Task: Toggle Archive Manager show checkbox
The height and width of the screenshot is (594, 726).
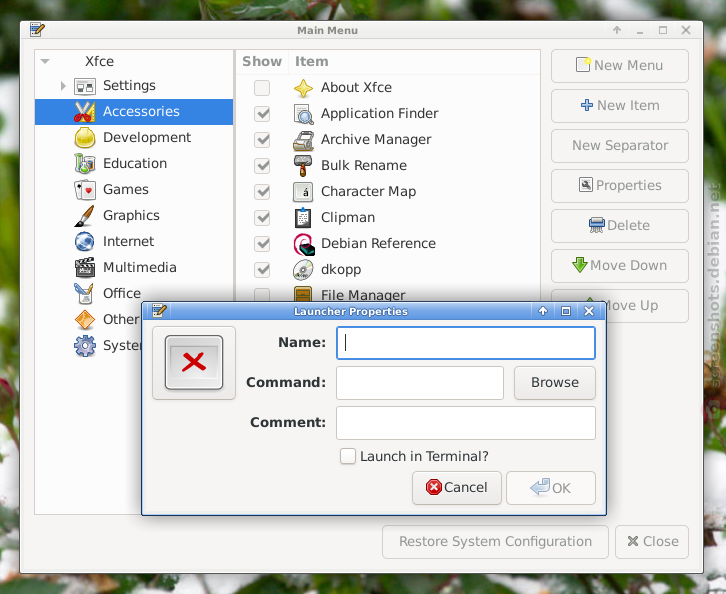Action: (x=262, y=140)
